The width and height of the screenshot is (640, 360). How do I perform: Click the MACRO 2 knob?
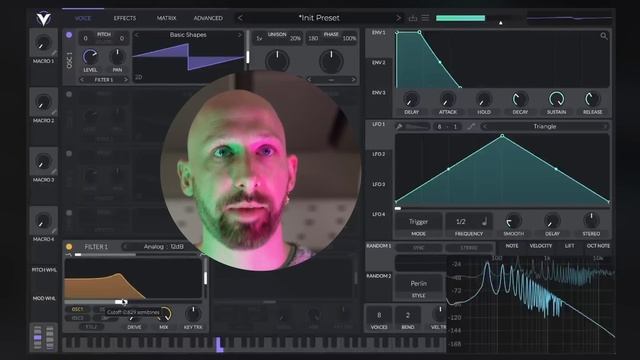(x=43, y=102)
